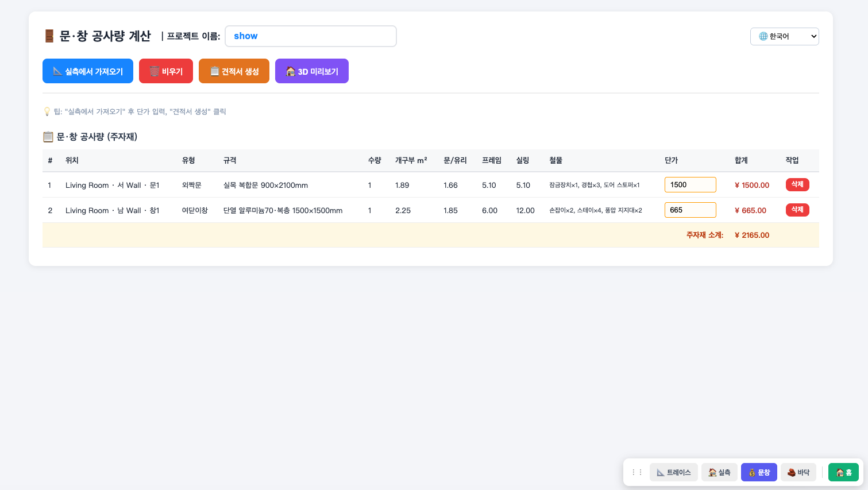
Task: Delete row 1 with 삭제 button
Action: point(797,184)
